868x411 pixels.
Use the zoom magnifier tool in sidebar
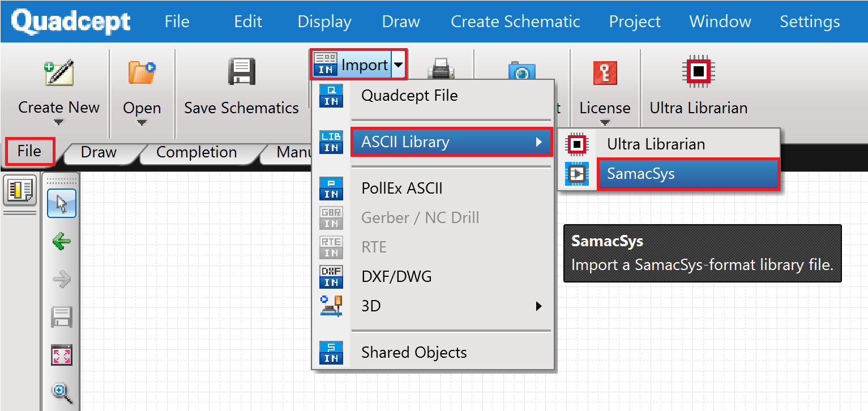pyautogui.click(x=61, y=392)
